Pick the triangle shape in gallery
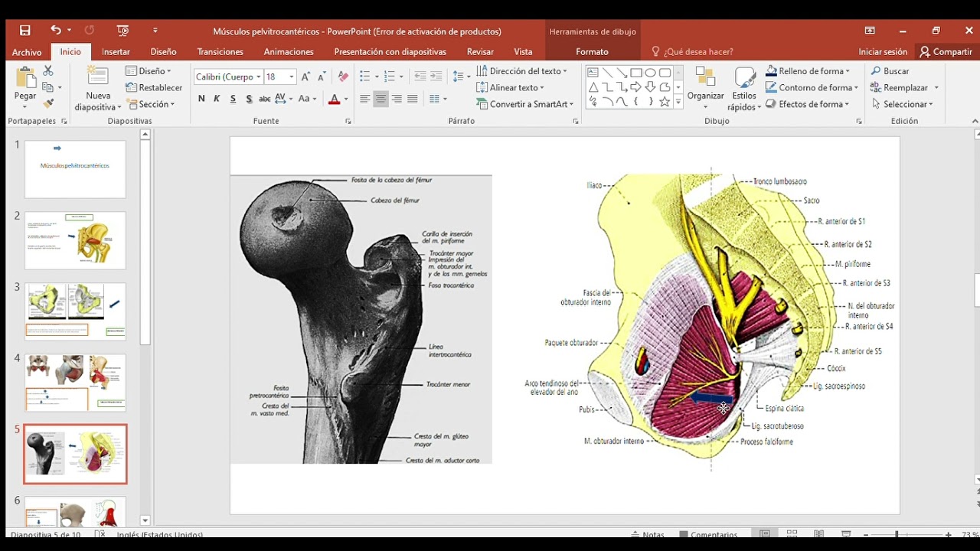 (593, 87)
